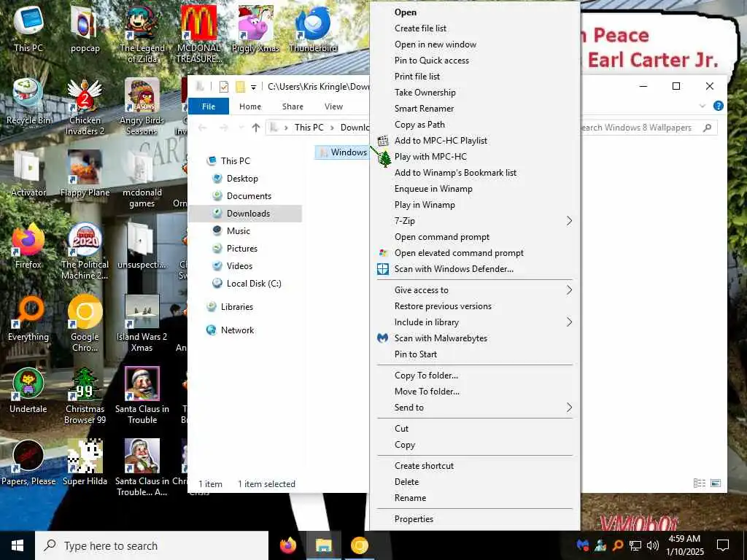The width and height of the screenshot is (747, 560).
Task: Click File Explorer icon in the taskbar
Action: click(x=323, y=545)
